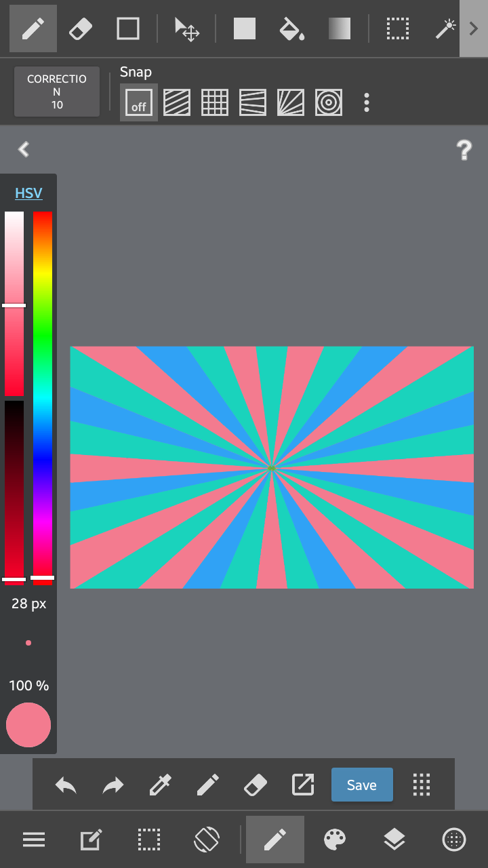Pick a hue on rainbow slider
This screenshot has width=488, height=868.
43,397
